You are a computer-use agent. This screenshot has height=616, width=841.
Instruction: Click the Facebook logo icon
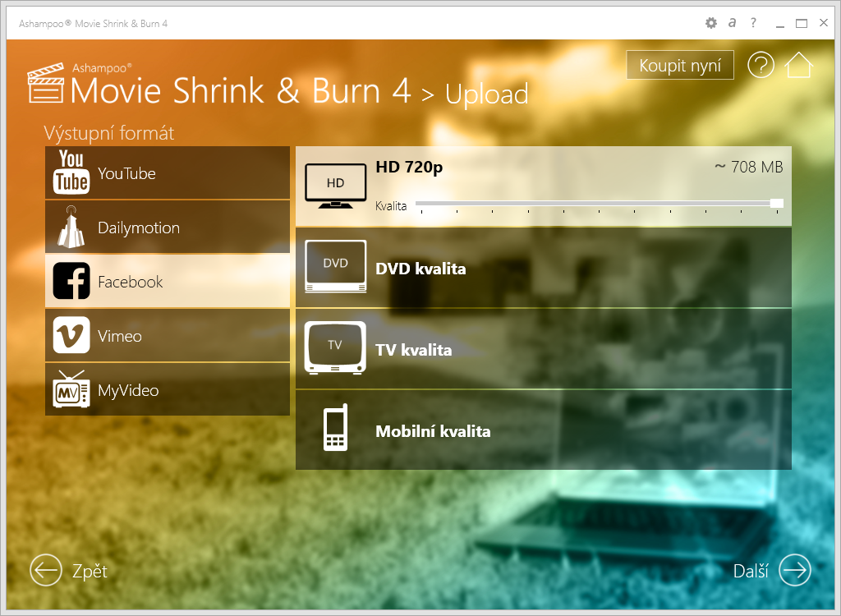click(71, 281)
